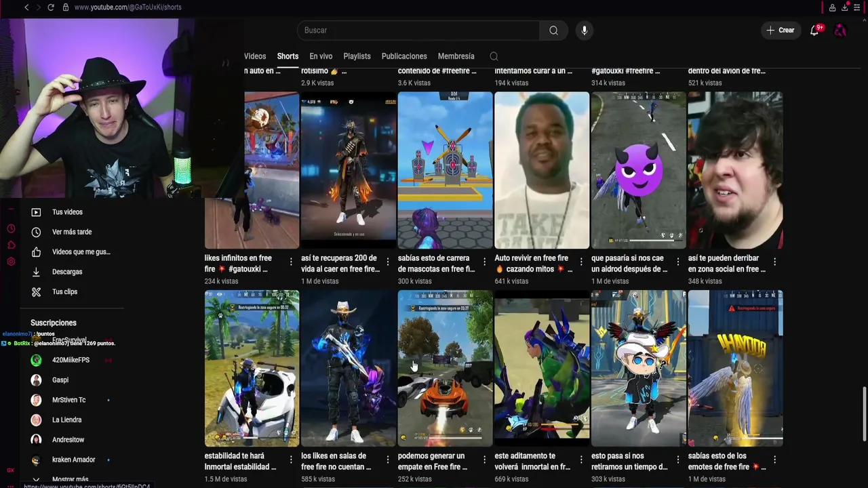Open MrStiven Tc subscription channel

(x=68, y=400)
